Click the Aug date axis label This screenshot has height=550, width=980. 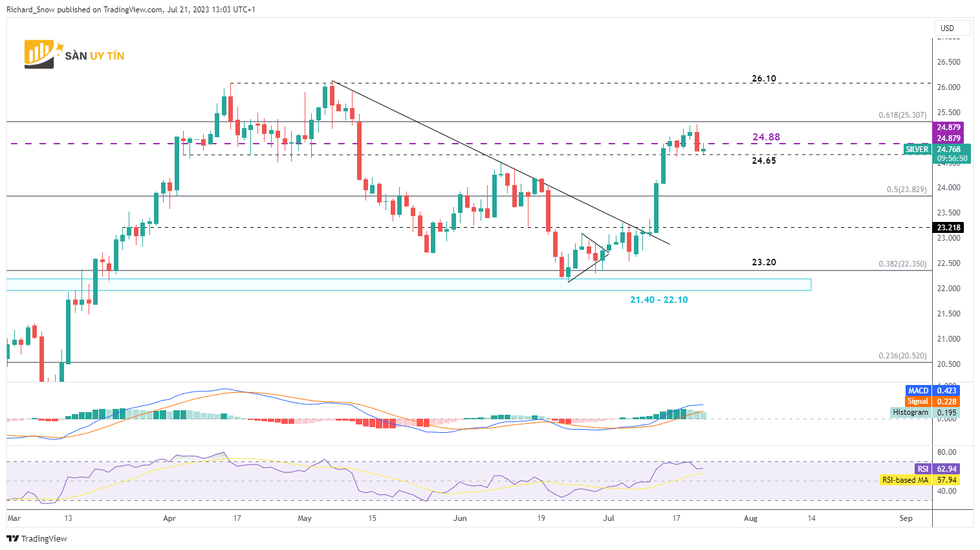tap(750, 518)
